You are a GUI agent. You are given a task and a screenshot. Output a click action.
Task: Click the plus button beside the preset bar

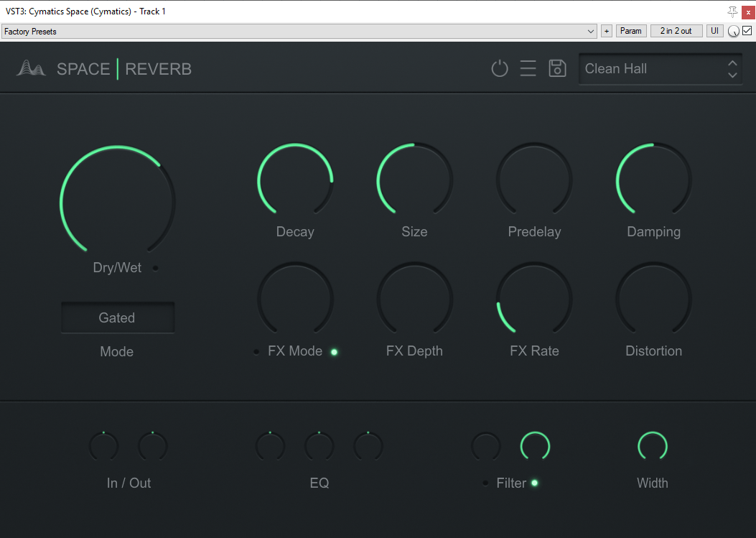607,31
